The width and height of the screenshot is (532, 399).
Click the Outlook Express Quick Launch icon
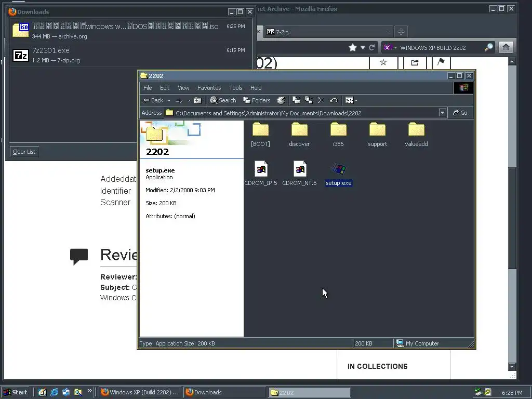[x=66, y=392]
